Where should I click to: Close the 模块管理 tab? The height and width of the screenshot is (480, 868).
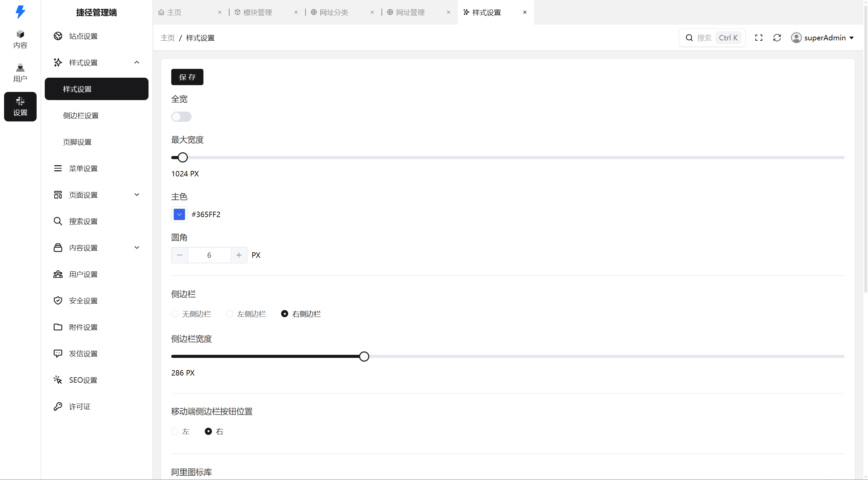click(x=296, y=12)
